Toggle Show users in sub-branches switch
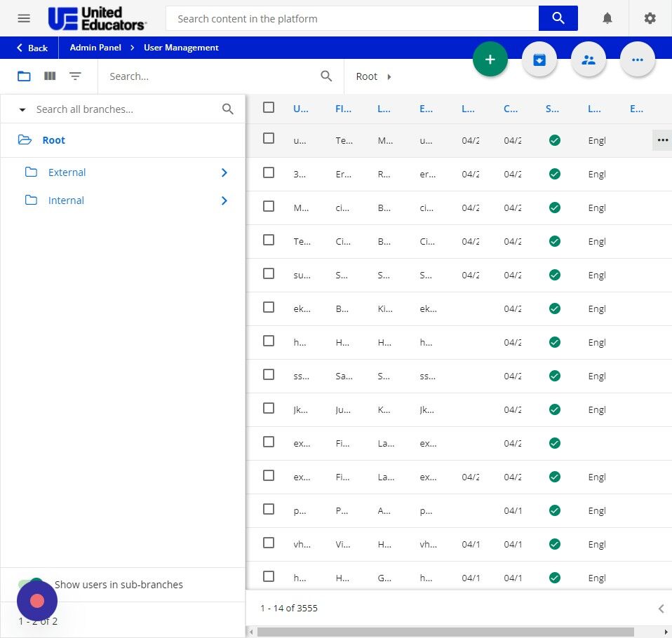This screenshot has height=638, width=672. [30, 585]
